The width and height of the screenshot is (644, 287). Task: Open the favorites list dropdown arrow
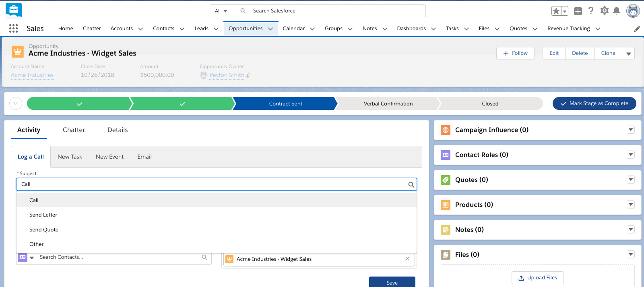565,11
